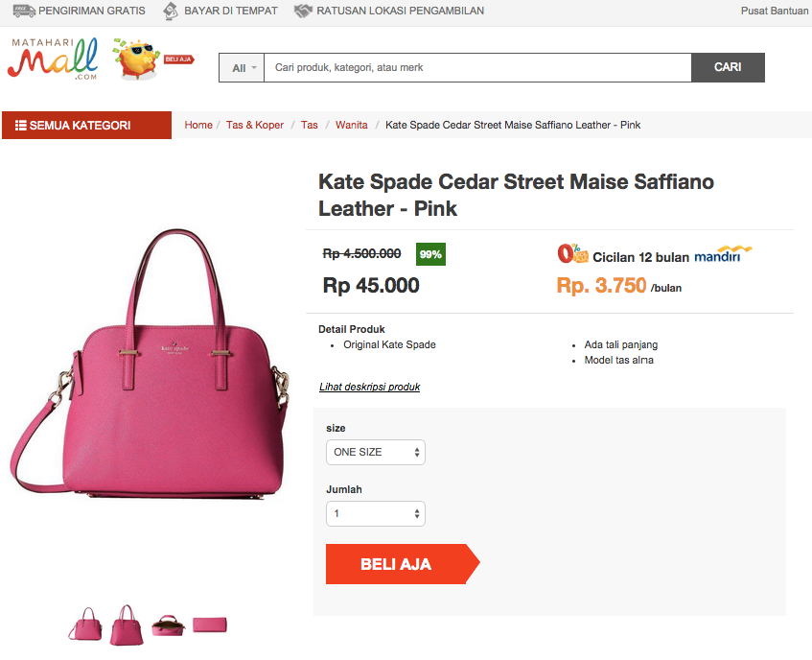Select the open-top bag interior thumbnail
The width and height of the screenshot is (812, 660).
pos(169,625)
